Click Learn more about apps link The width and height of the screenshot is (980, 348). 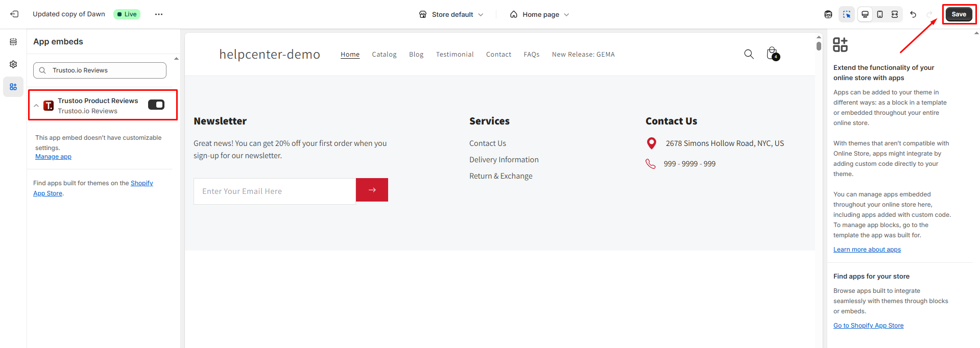[x=867, y=250]
